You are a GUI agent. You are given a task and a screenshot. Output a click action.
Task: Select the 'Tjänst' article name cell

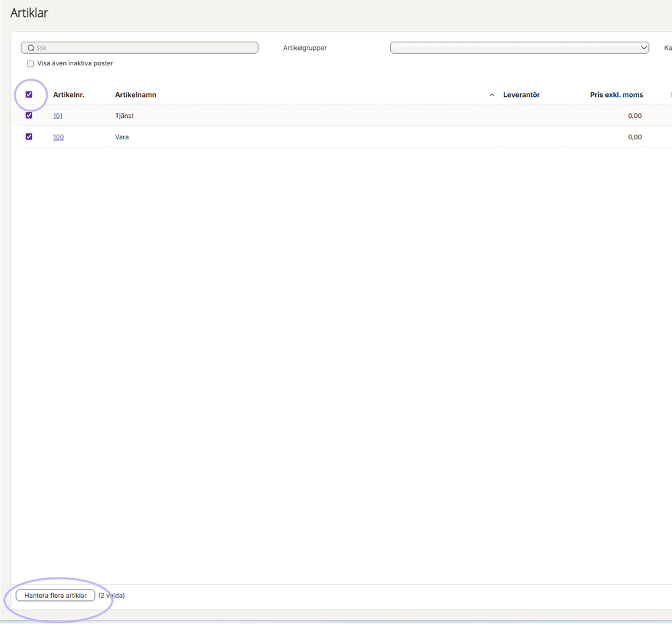(x=124, y=116)
